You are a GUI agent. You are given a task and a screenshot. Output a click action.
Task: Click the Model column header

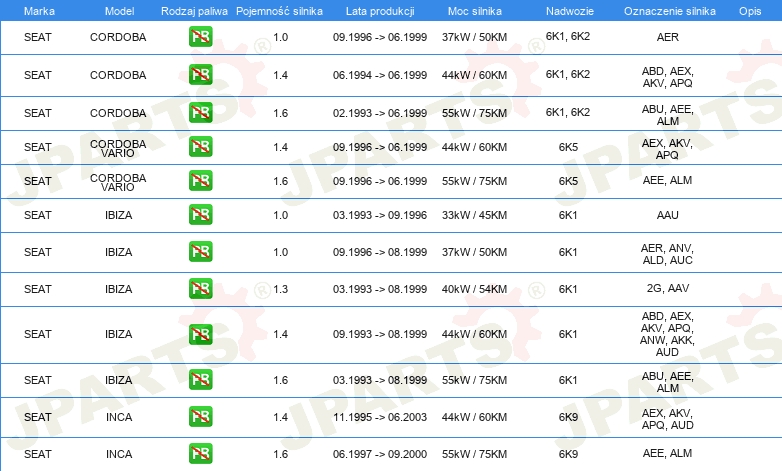tap(119, 11)
